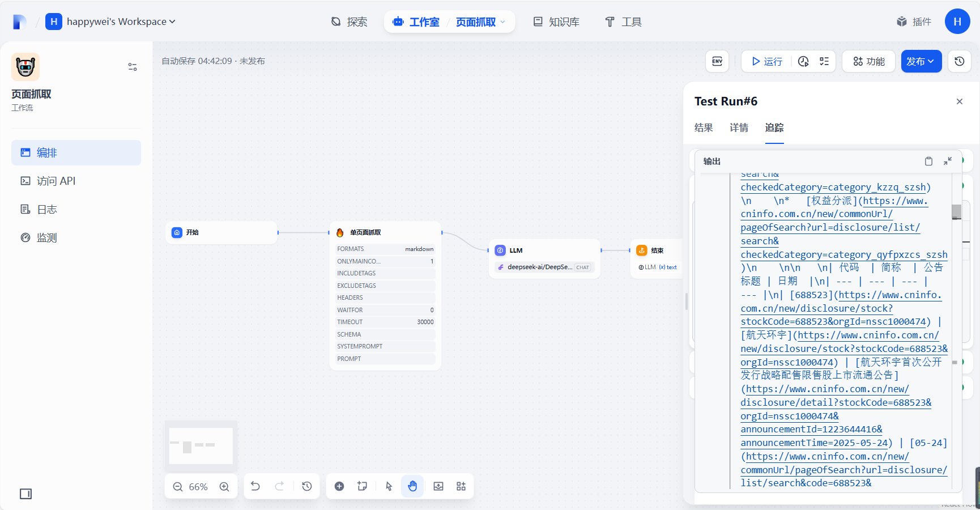This screenshot has height=510, width=980.
Task: Organize nodes with auto-layout icon
Action: [461, 486]
